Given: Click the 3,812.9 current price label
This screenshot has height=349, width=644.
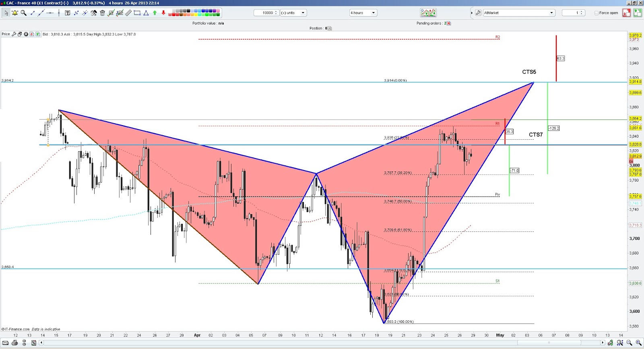Looking at the screenshot, I should [x=636, y=156].
